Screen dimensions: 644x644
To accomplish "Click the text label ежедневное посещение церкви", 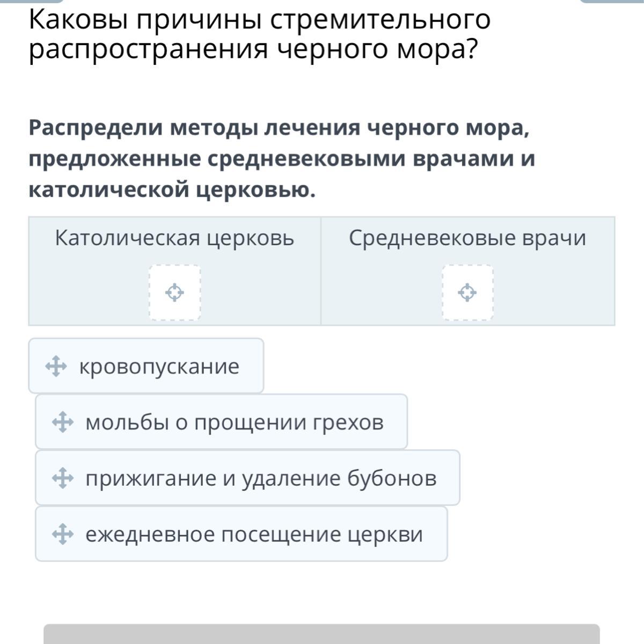I will pos(254,535).
